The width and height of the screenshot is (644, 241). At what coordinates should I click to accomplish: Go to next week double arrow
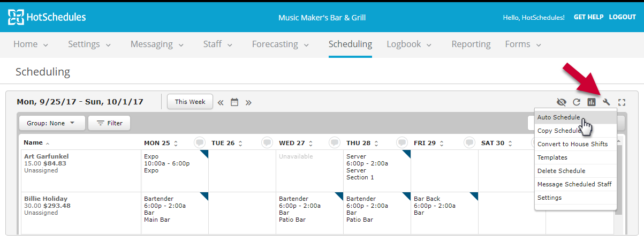(x=248, y=102)
